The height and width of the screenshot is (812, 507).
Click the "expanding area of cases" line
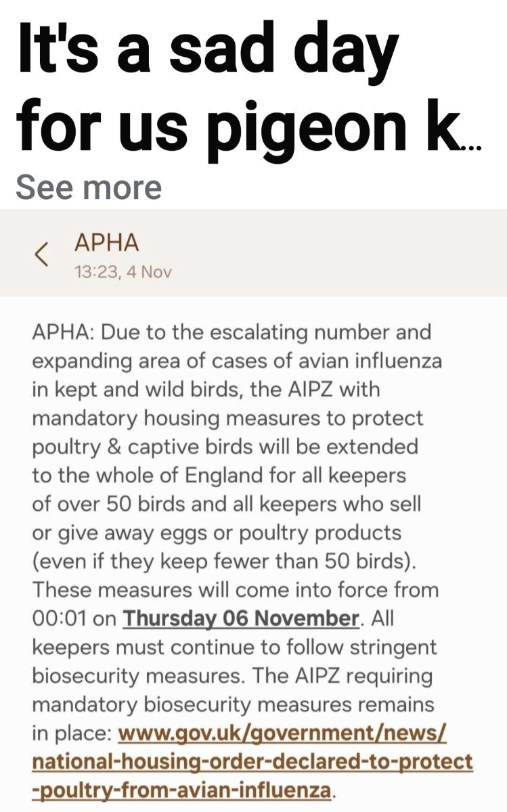point(236,361)
